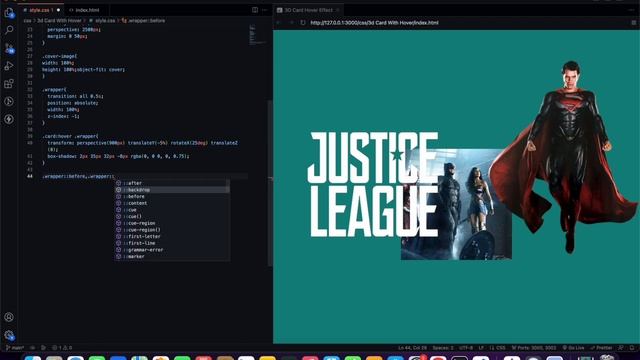640x360 pixels.
Task: Click the sixth activity bar circular icon
Action: tap(9, 101)
